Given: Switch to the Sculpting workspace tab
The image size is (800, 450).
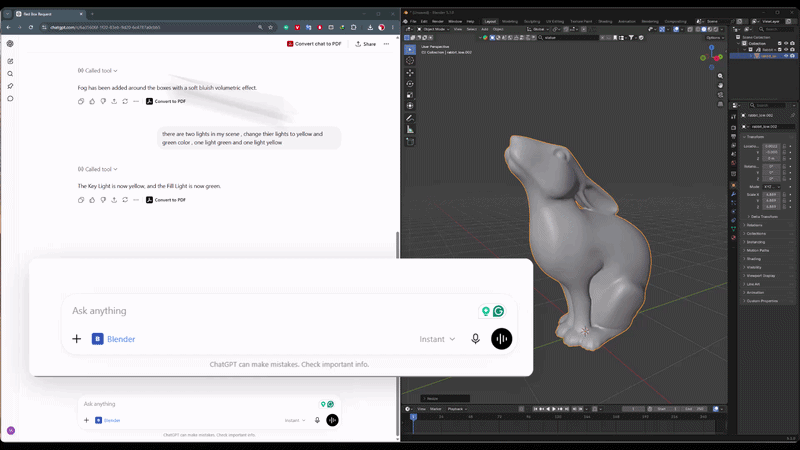Looking at the screenshot, I should point(532,21).
